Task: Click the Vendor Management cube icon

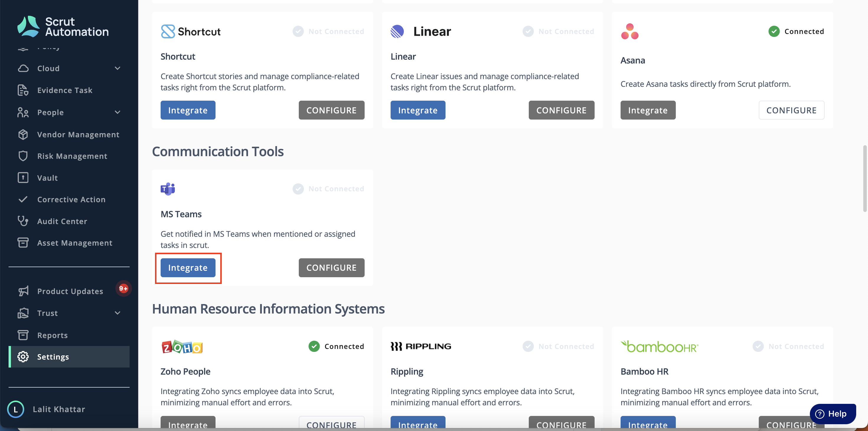Action: coord(23,134)
